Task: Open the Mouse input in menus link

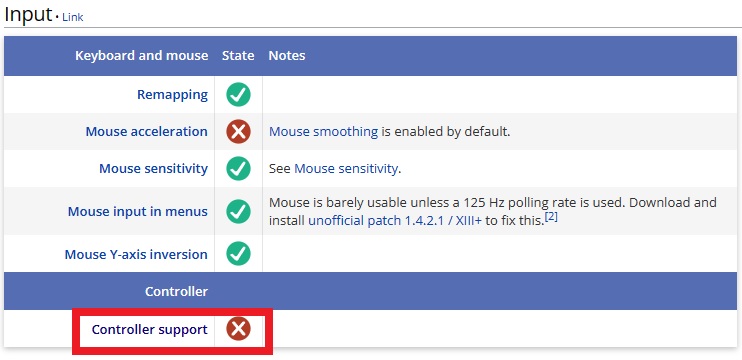Action: click(x=138, y=211)
